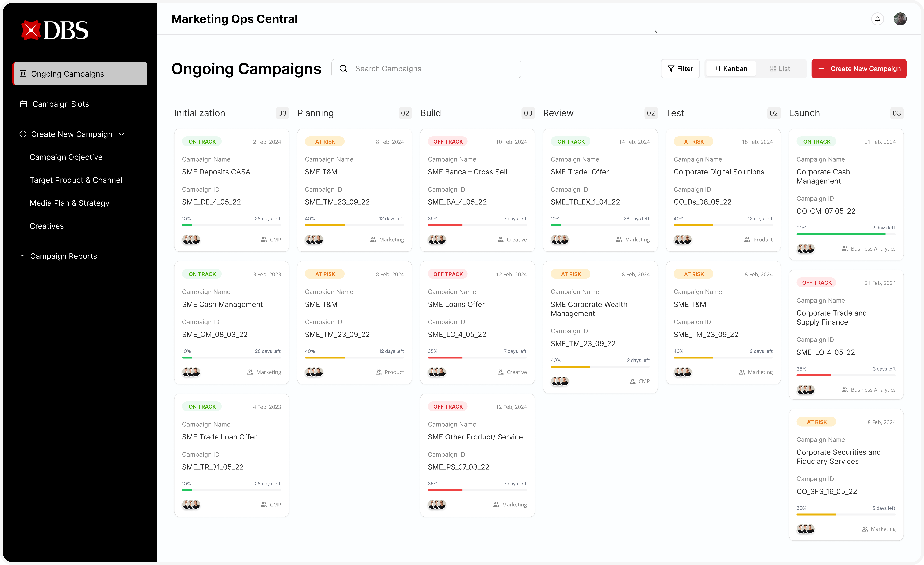Open notifications bell icon
The height and width of the screenshot is (565, 924).
click(877, 19)
